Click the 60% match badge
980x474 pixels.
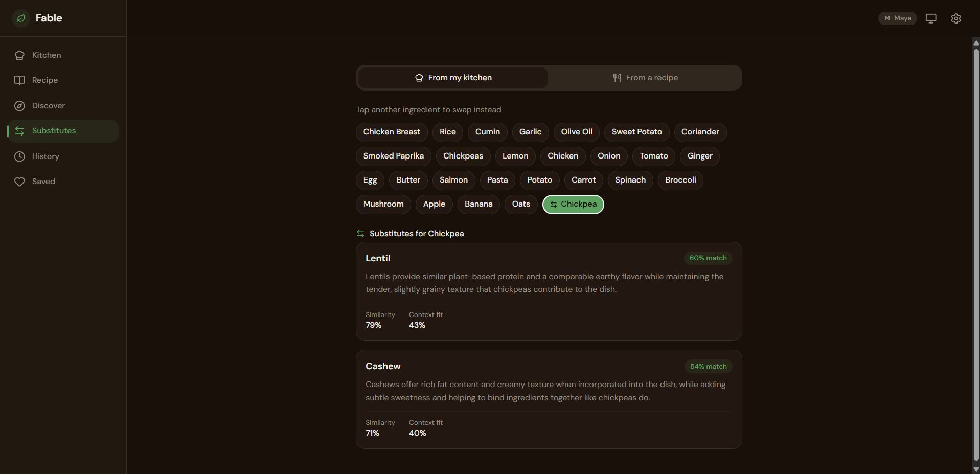pyautogui.click(x=708, y=258)
